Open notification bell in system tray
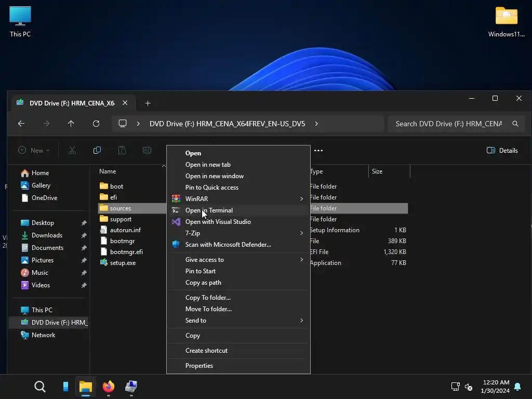Image resolution: width=532 pixels, height=399 pixels. click(x=517, y=387)
